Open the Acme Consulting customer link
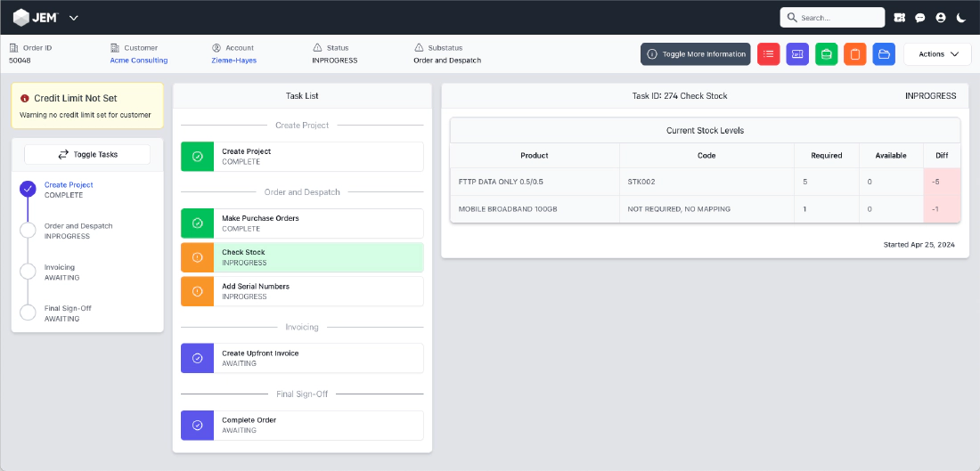The image size is (980, 471). (x=139, y=61)
